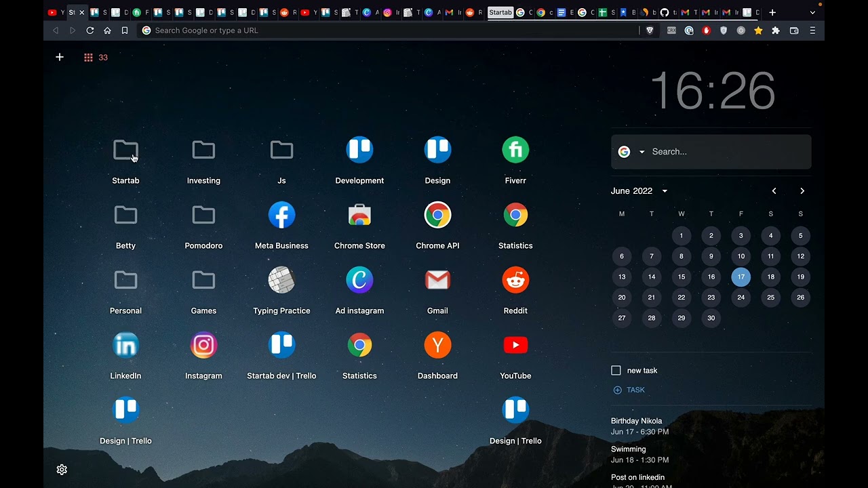The image size is (868, 488).
Task: Open the Chrome API shortcut
Action: coord(437,215)
